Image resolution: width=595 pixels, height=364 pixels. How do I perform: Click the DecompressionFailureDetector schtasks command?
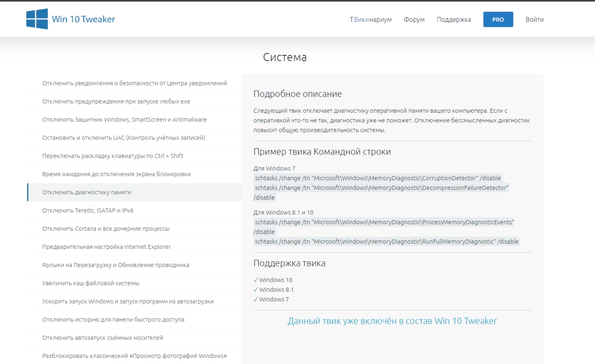pos(381,193)
